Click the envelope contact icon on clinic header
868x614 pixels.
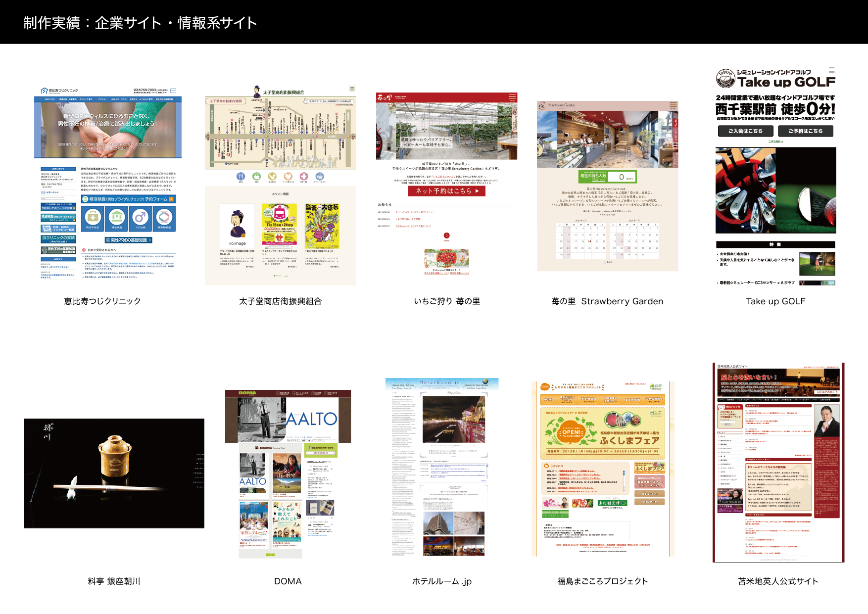[173, 90]
